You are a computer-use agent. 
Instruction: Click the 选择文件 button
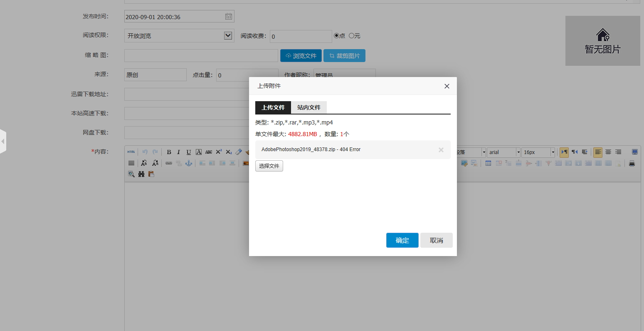click(269, 166)
